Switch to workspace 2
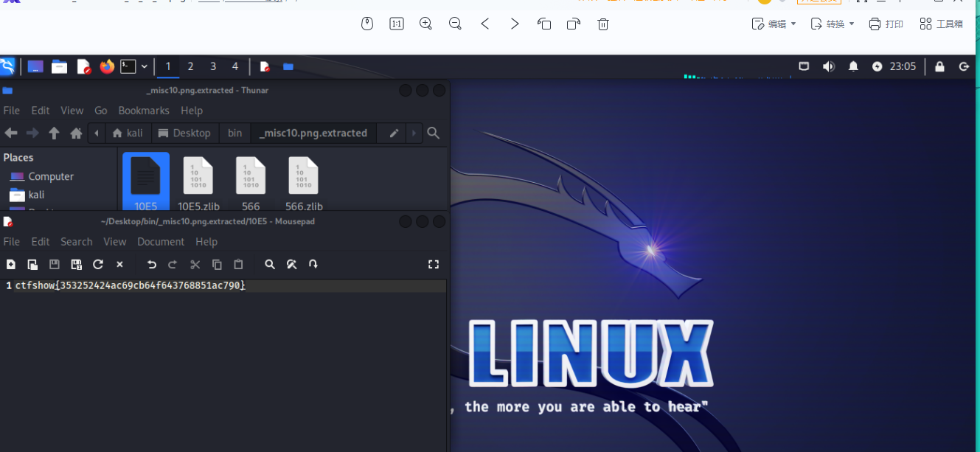Screen dimensions: 980x452 tap(190, 66)
